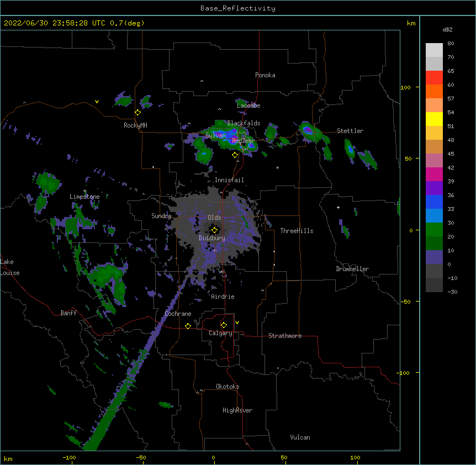
Task: Pick the red 60-65 dBZ legend color
Action: [434, 78]
